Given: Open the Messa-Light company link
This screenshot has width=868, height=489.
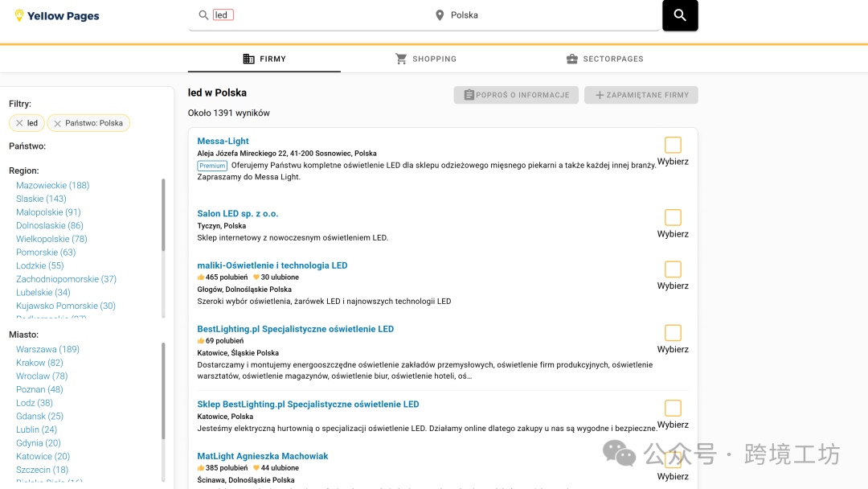Looking at the screenshot, I should click(223, 142).
